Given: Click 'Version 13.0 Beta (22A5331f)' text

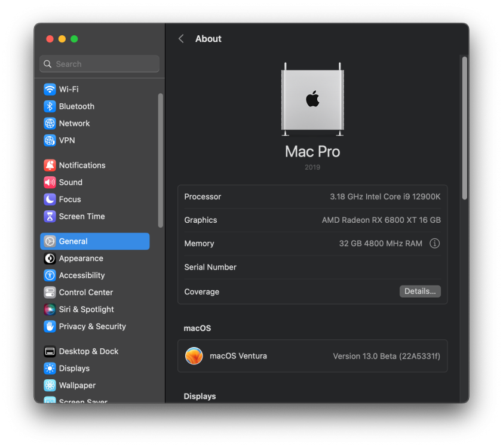Looking at the screenshot, I should pyautogui.click(x=387, y=356).
